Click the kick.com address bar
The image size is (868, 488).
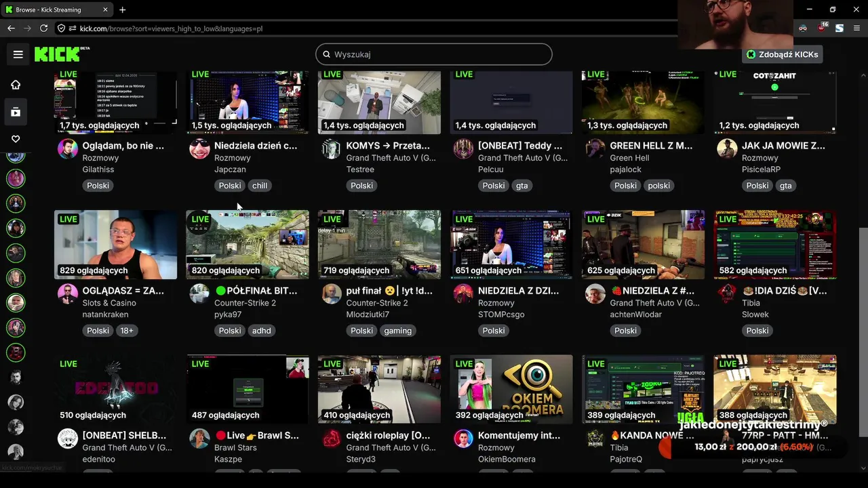click(x=366, y=28)
